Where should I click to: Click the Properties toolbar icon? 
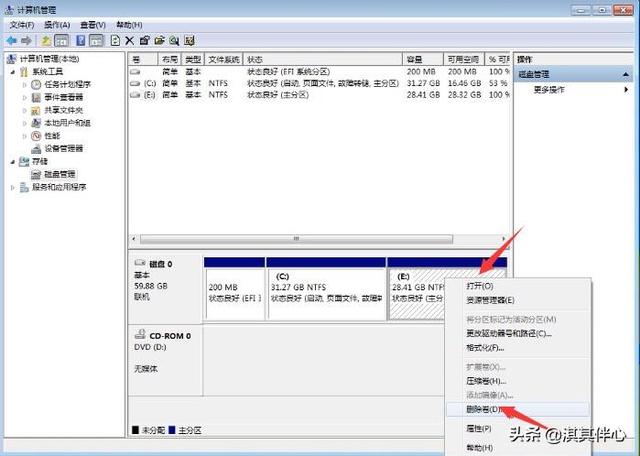pos(144,40)
